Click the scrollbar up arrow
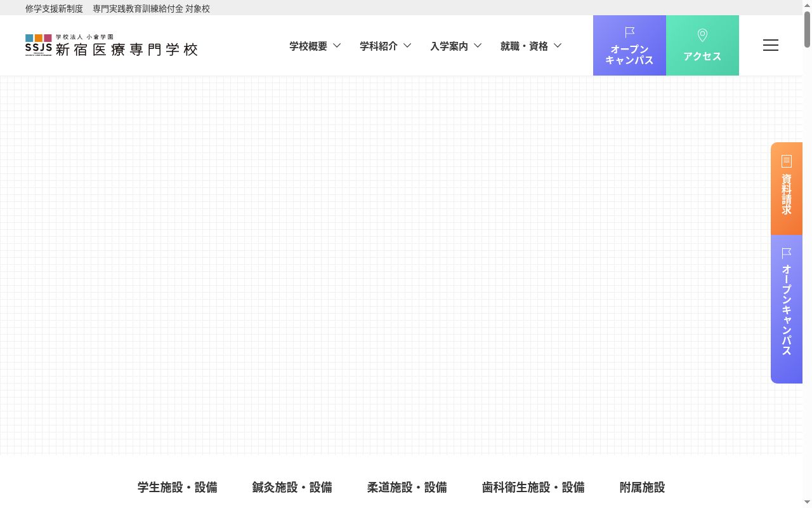 coord(807,4)
